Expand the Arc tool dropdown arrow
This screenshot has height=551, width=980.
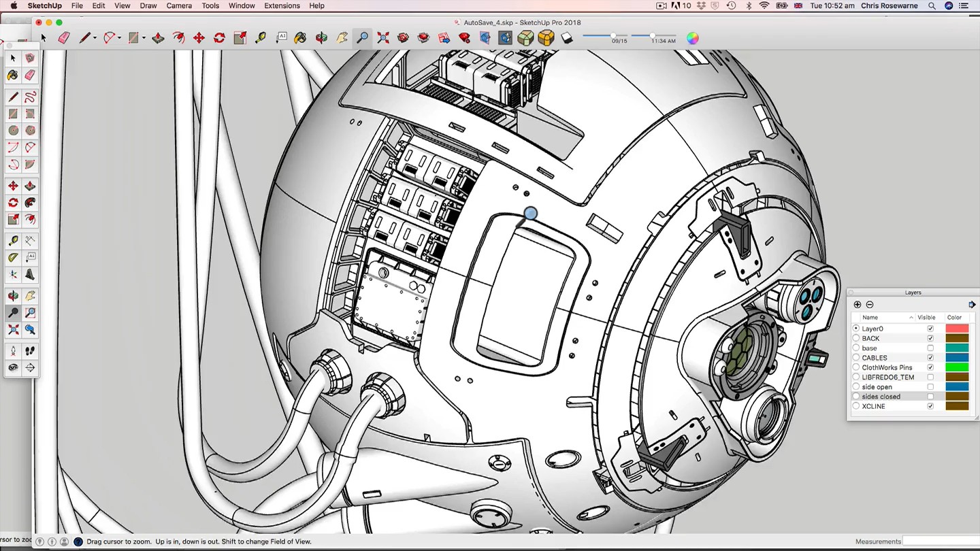pos(119,39)
